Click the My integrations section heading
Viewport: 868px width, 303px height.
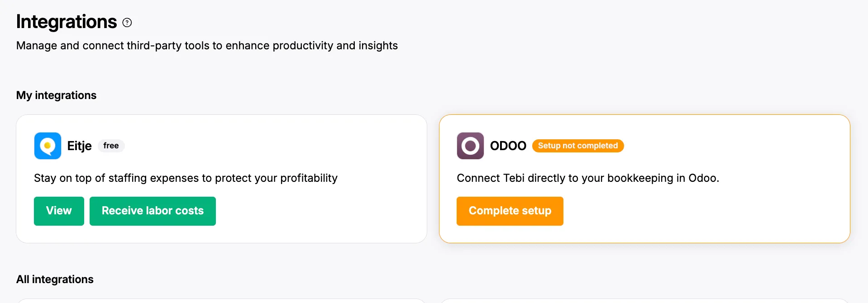(x=56, y=95)
